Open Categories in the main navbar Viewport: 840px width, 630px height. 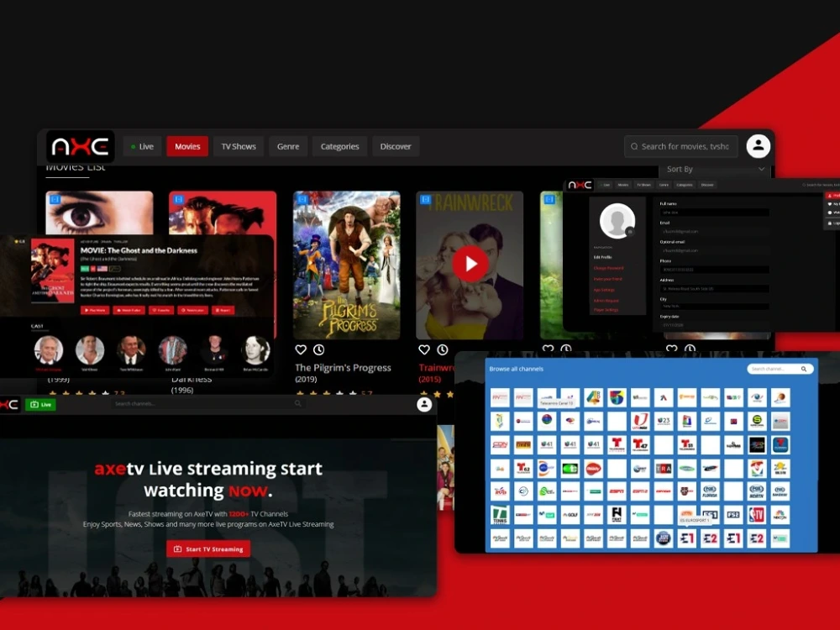339,146
